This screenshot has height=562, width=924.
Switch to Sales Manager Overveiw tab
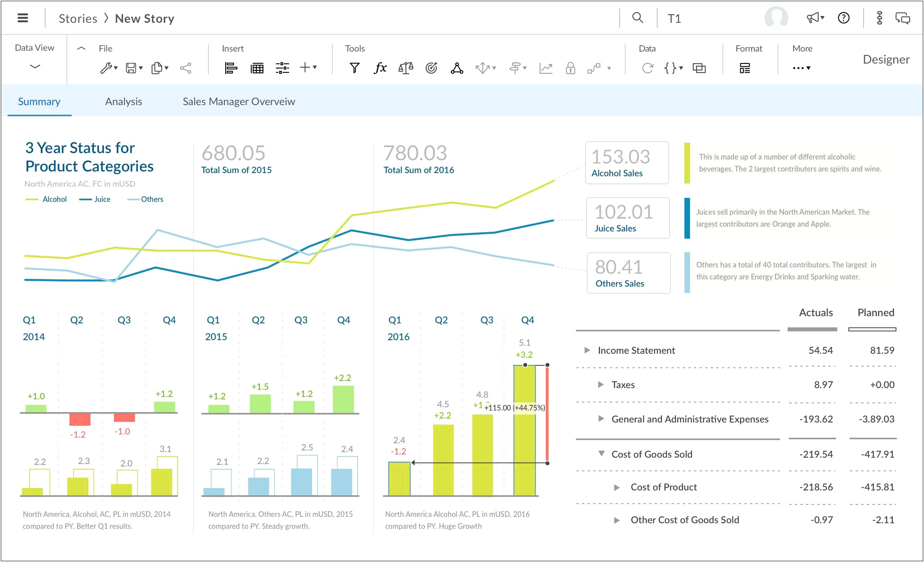[x=238, y=101]
